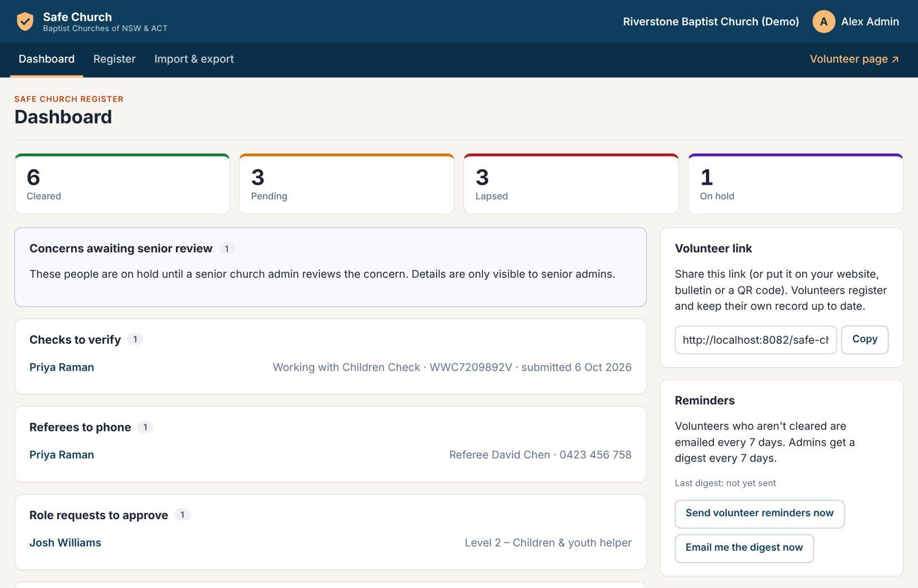Screen dimensions: 918x588
Task: Click the Safe Church title text
Action: 77,17
